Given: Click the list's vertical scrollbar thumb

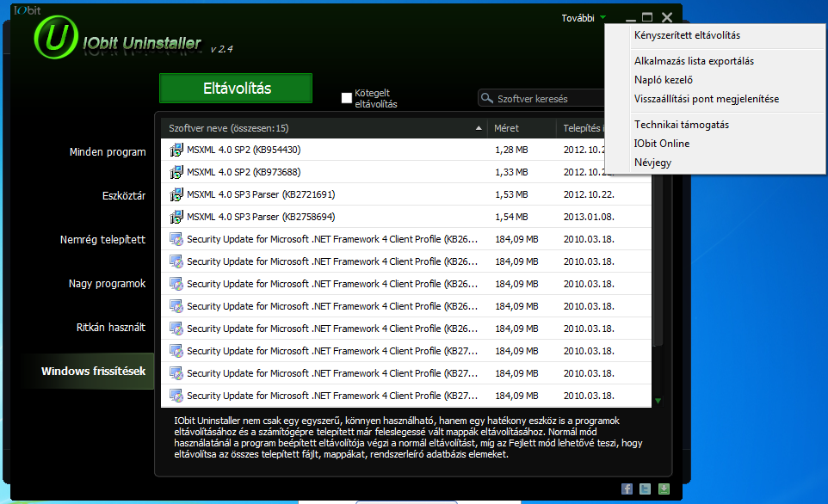Looking at the screenshot, I should [658, 261].
